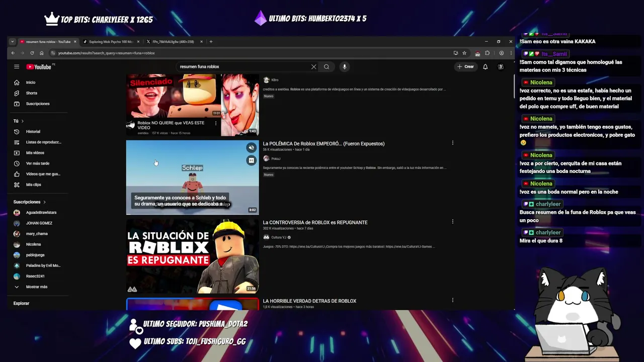Image resolution: width=644 pixels, height=362 pixels.
Task: Open the YouTube hamburger guide menu
Action: click(17, 66)
